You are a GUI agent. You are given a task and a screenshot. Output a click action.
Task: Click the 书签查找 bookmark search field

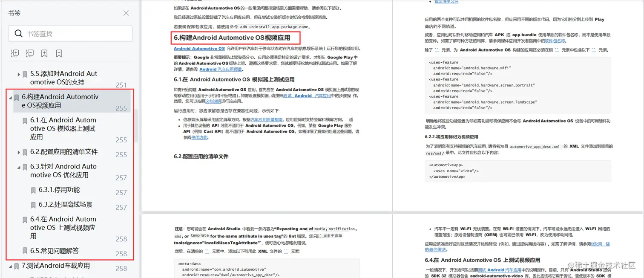tap(70, 34)
